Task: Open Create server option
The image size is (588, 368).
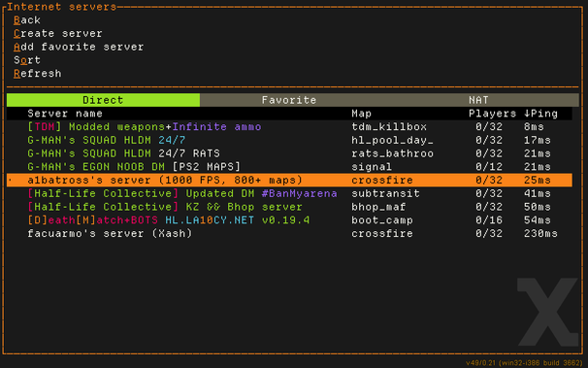Action: coord(58,34)
